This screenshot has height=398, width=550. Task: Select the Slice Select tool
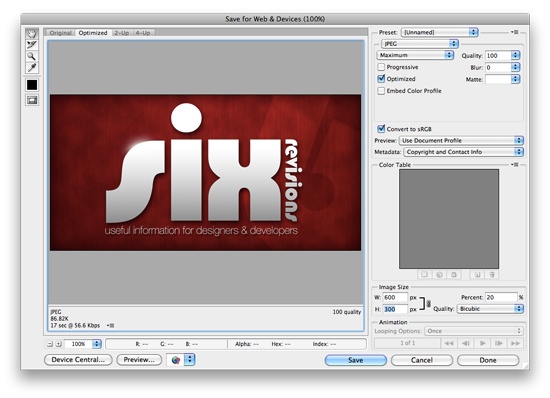pos(32,45)
